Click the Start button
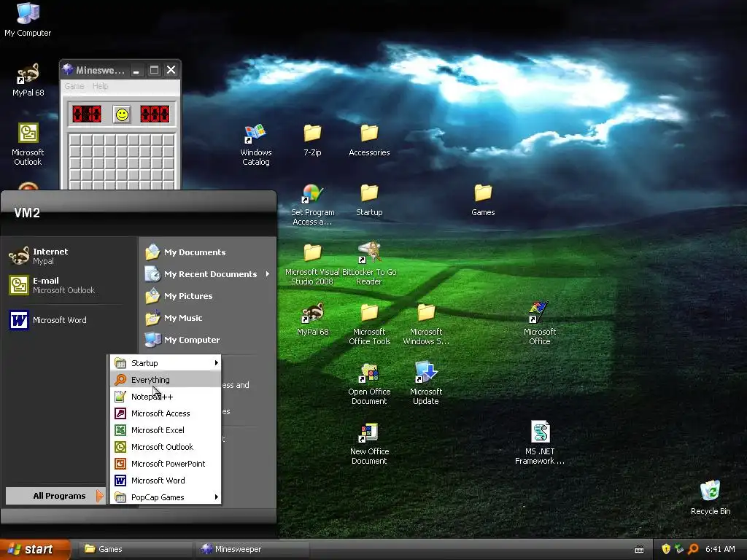Image resolution: width=747 pixels, height=560 pixels. (x=34, y=549)
